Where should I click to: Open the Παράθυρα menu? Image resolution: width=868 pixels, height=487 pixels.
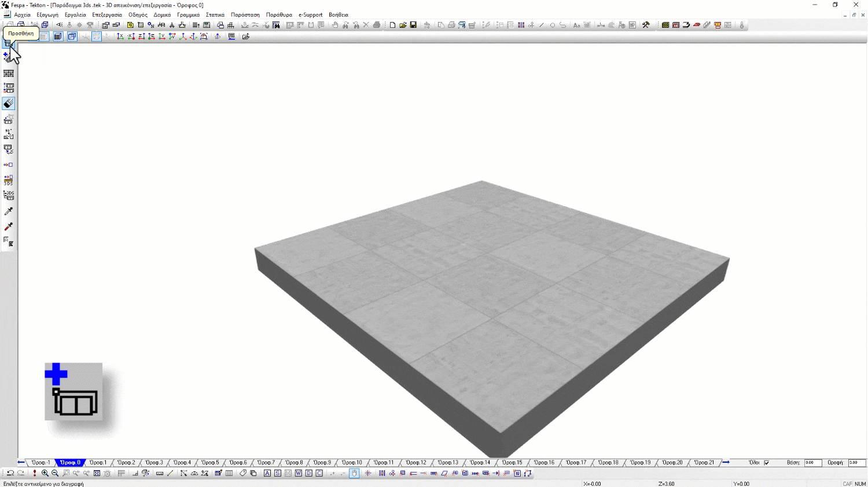coord(279,15)
